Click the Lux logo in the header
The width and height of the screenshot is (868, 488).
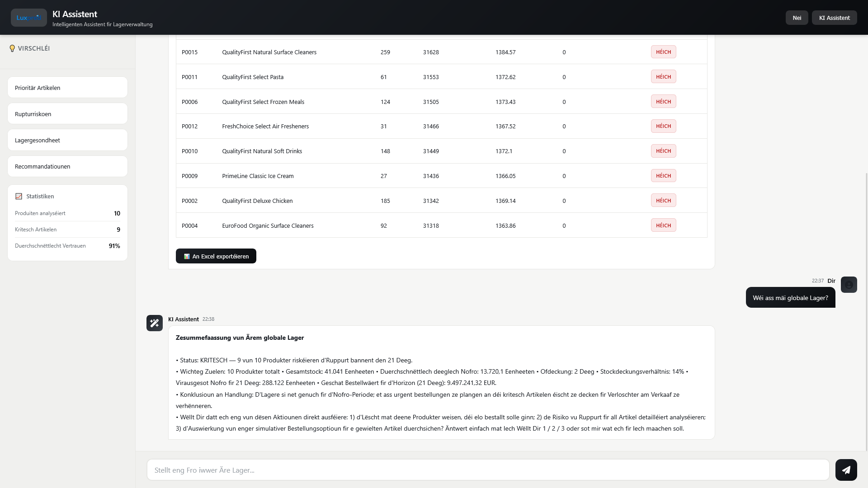click(x=29, y=18)
